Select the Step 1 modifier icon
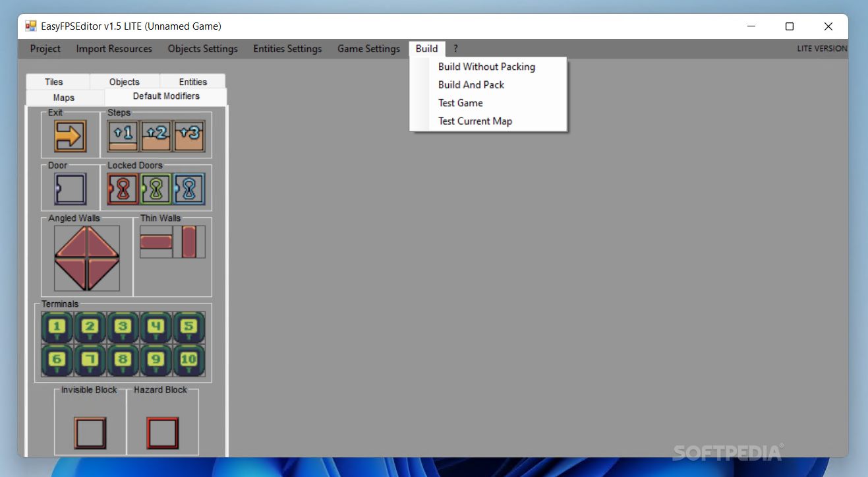This screenshot has height=477, width=868. (123, 136)
